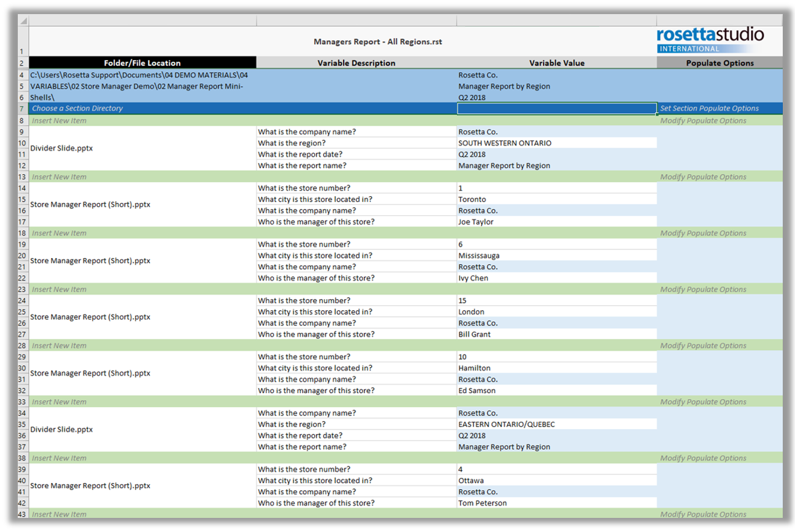This screenshot has width=795, height=532.
Task: Click Insert New Item in row 13
Action: (59, 177)
